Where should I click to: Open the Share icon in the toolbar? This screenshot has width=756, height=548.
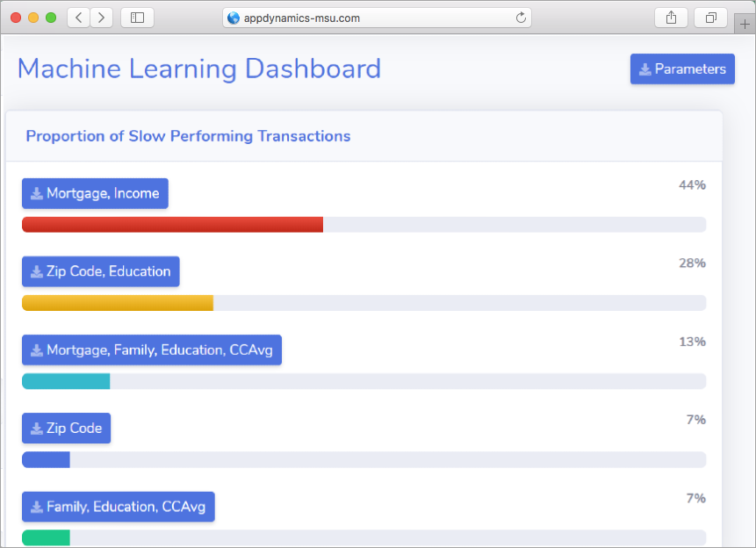671,18
